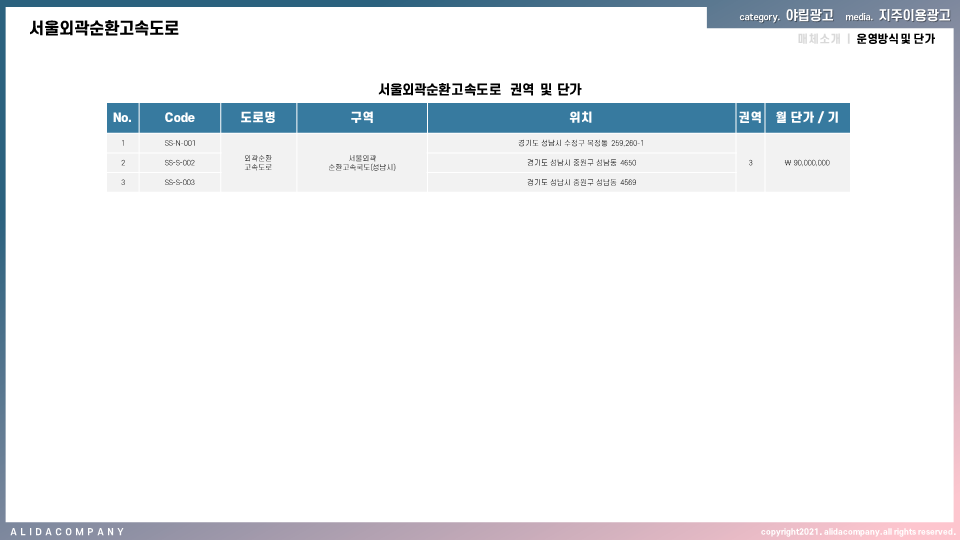The image size is (960, 540).
Task: Click the 도로명 column header
Action: coord(258,118)
